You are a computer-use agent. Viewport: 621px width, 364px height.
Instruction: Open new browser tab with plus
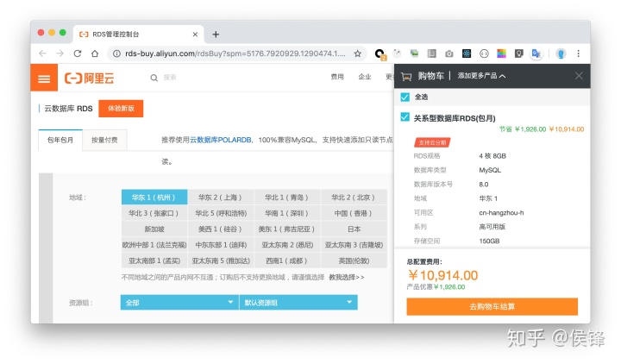pos(216,35)
